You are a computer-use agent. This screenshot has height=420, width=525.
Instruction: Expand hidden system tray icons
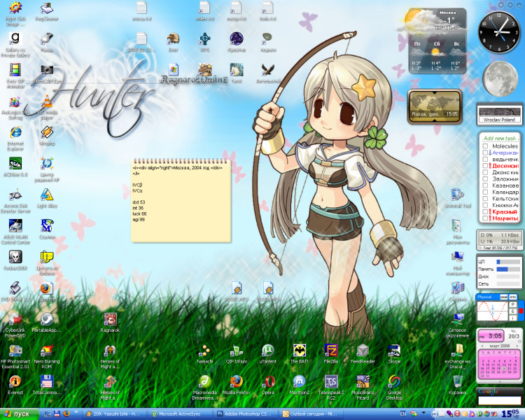434,414
